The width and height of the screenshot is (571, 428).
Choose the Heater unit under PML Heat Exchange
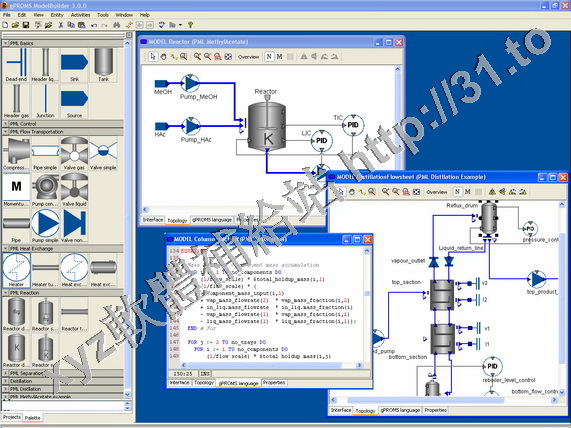[x=16, y=270]
